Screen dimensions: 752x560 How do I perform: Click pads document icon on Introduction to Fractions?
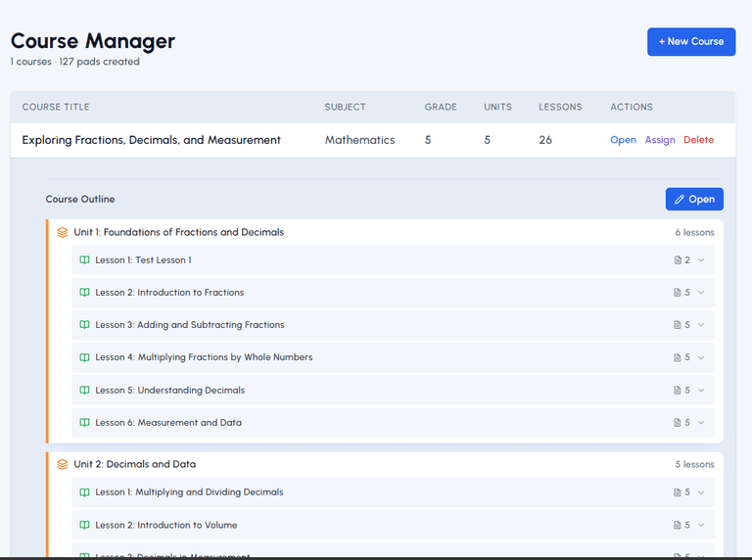[x=678, y=293]
